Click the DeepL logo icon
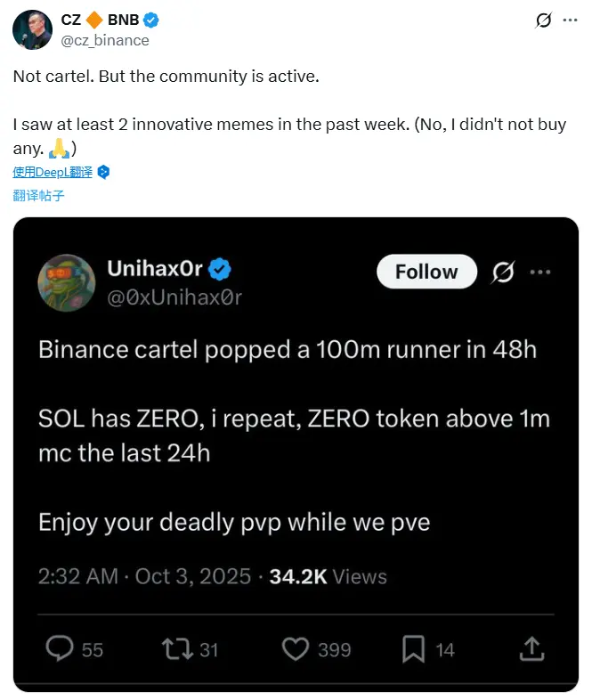Screen dimensions: 592x700 (103, 172)
